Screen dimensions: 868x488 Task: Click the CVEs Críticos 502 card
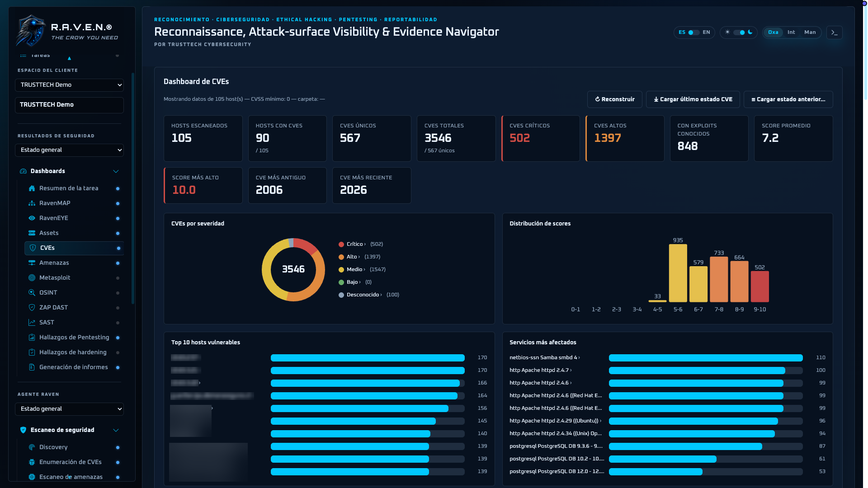(x=541, y=139)
